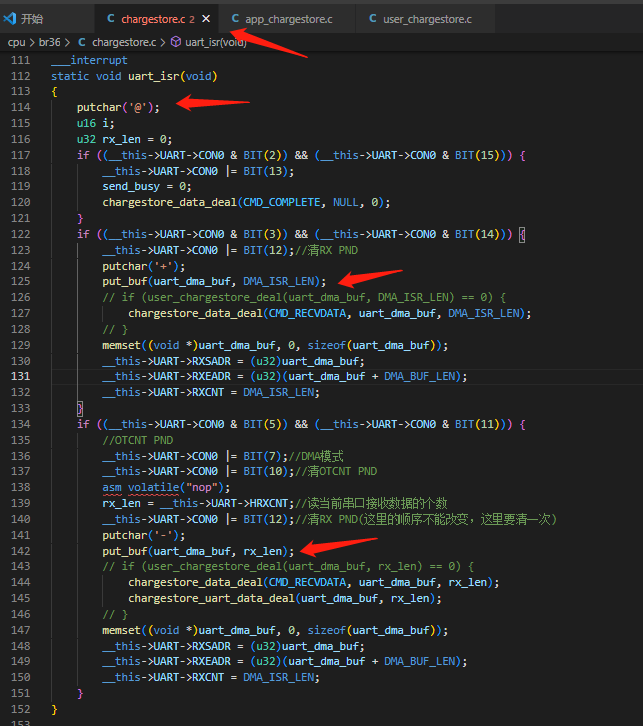The height and width of the screenshot is (726, 643).
Task: Click u32 rx_len = 0 on line 116
Action: pos(125,139)
